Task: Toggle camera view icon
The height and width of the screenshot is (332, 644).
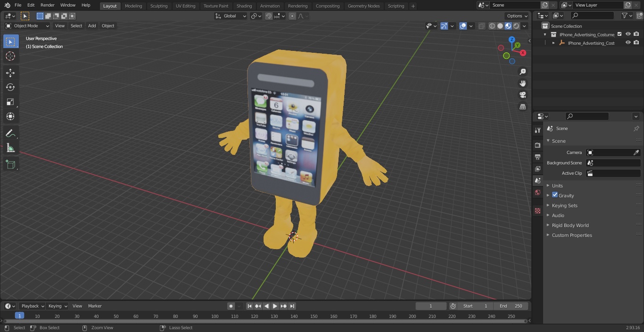Action: click(522, 95)
